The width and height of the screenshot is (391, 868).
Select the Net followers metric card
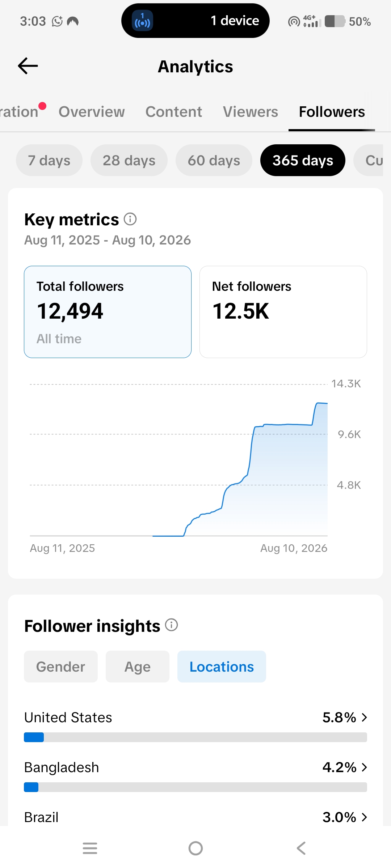pyautogui.click(x=283, y=312)
